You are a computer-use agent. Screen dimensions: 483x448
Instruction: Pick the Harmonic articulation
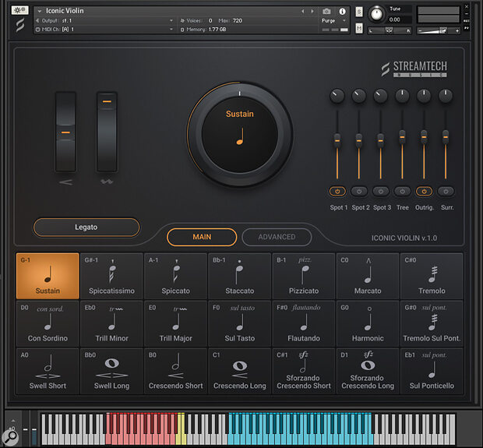pyautogui.click(x=368, y=323)
